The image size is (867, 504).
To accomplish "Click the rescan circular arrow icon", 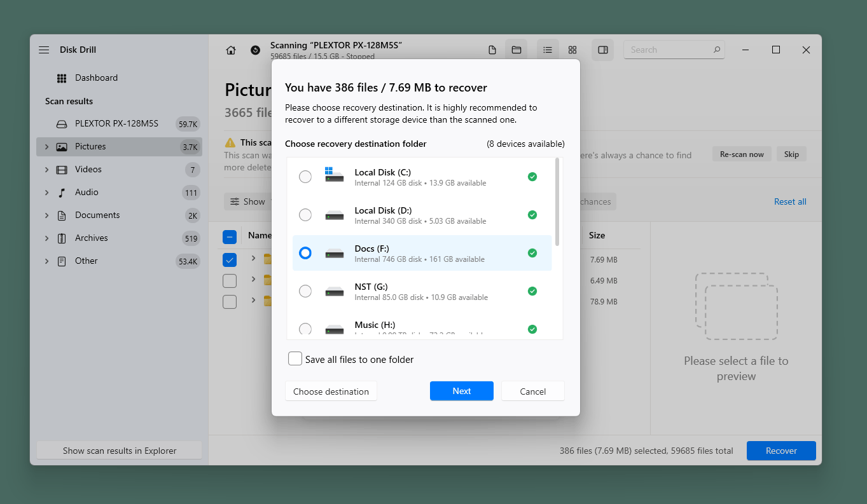I will pos(255,50).
